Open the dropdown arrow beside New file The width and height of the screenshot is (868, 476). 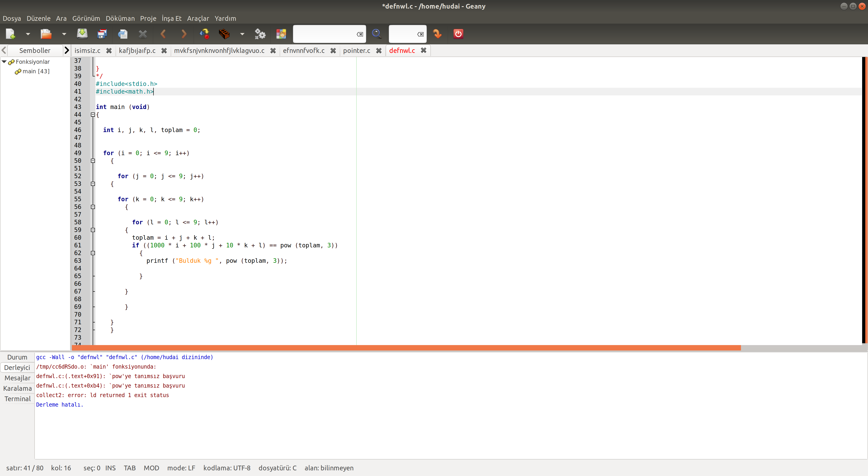[x=28, y=34]
